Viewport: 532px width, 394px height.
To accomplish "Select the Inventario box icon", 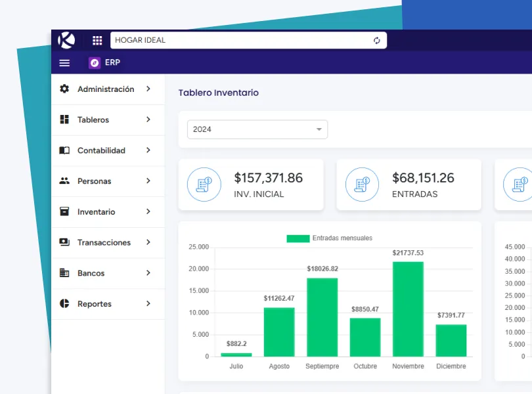I will point(64,211).
